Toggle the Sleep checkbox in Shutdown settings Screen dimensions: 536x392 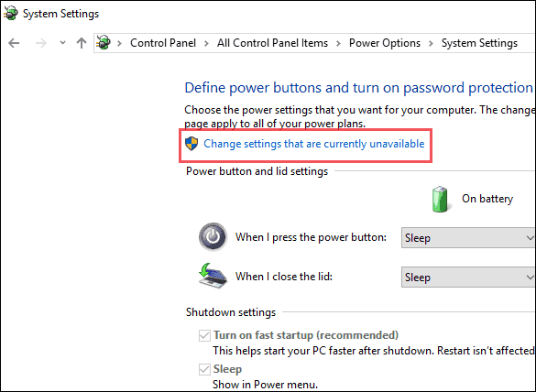pyautogui.click(x=204, y=369)
